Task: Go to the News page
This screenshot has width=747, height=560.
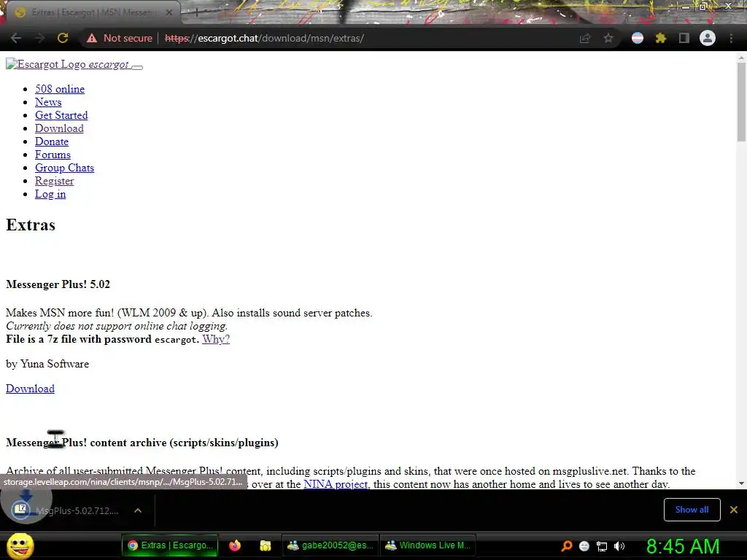Action: click(48, 102)
